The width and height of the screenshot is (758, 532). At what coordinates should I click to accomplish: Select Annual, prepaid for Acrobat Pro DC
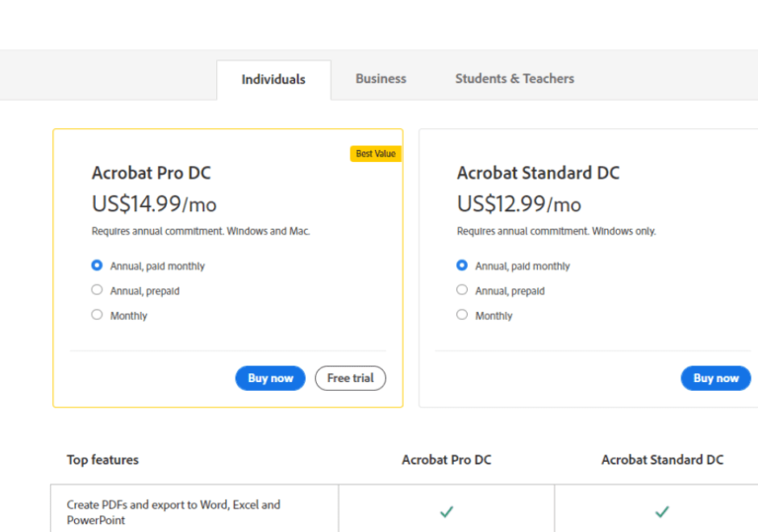tap(97, 290)
